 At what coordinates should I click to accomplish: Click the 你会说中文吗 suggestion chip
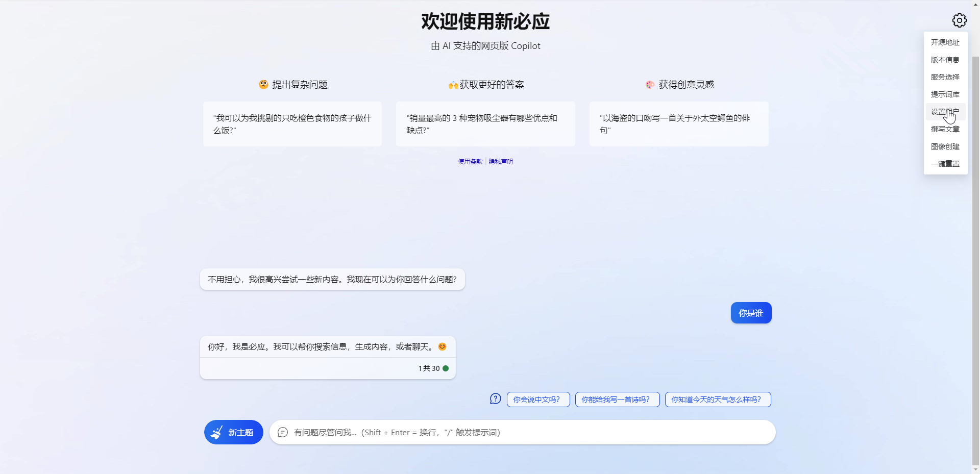pos(537,400)
